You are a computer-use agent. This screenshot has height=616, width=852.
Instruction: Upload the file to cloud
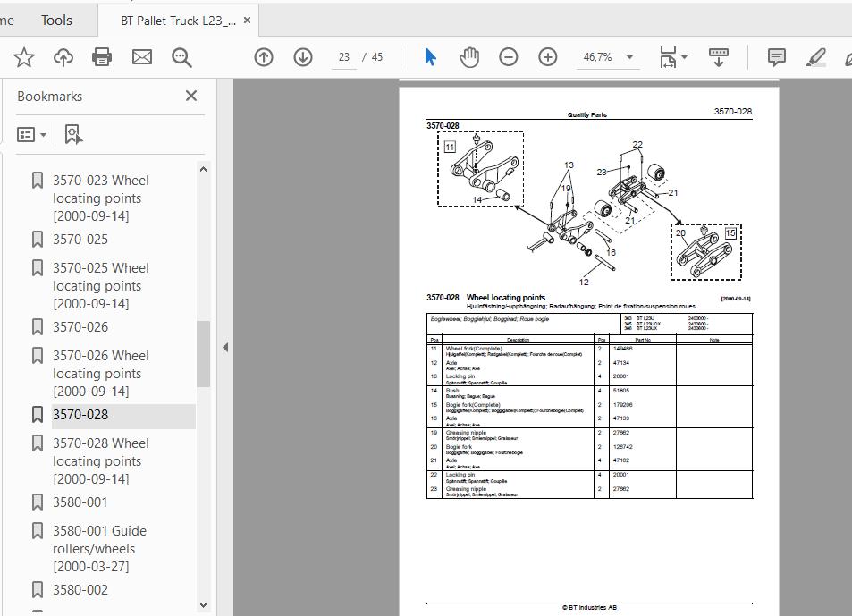click(63, 57)
